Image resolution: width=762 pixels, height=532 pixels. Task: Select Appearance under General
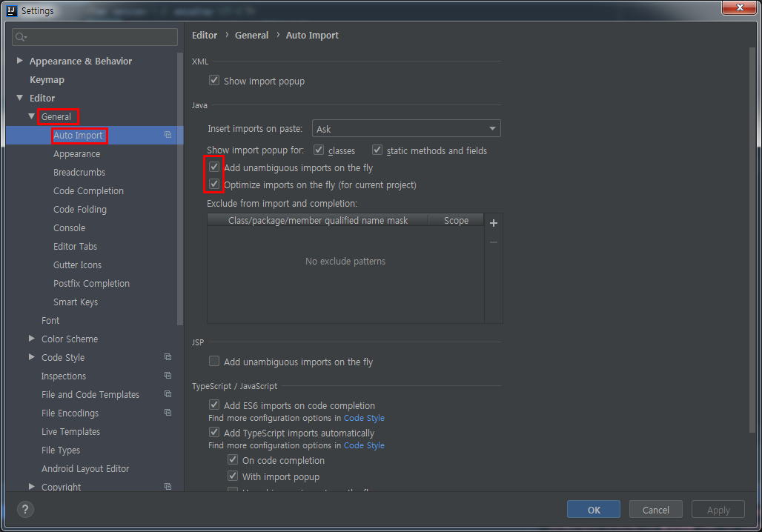pos(77,154)
